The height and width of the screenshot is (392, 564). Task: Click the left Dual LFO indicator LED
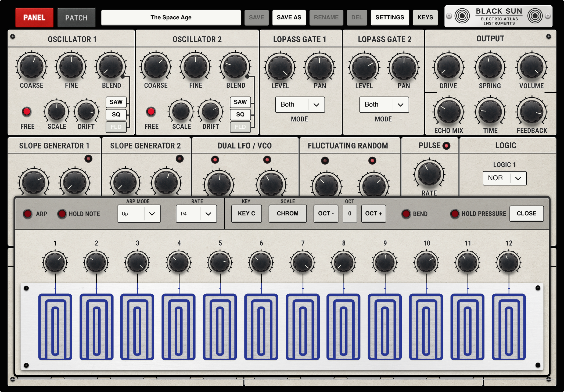[215, 160]
